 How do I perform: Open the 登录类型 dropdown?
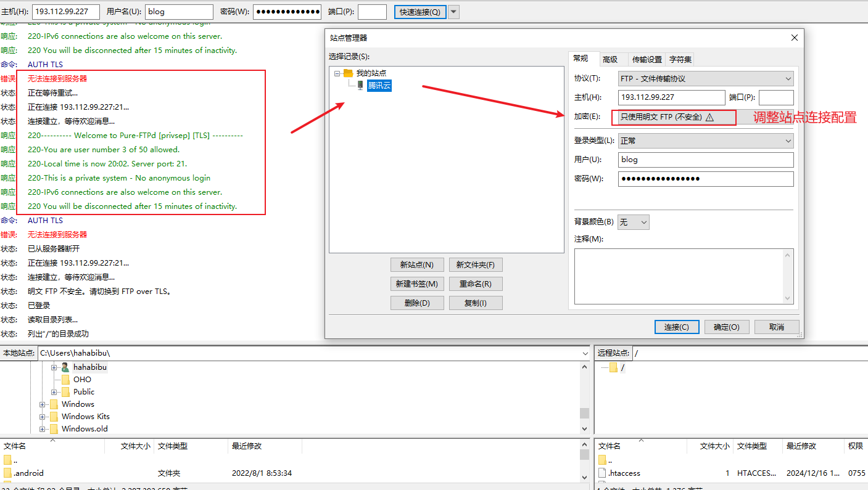point(706,141)
